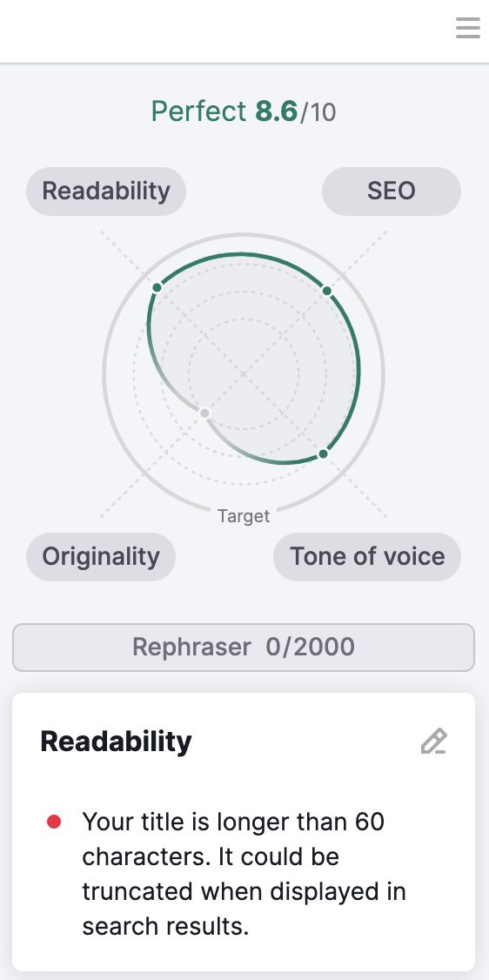Select the Readability category pill
The height and width of the screenshot is (980, 489).
[106, 191]
